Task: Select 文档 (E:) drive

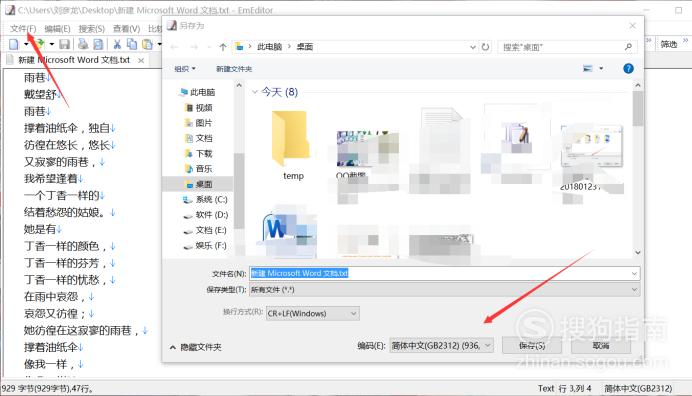Action: (205, 230)
